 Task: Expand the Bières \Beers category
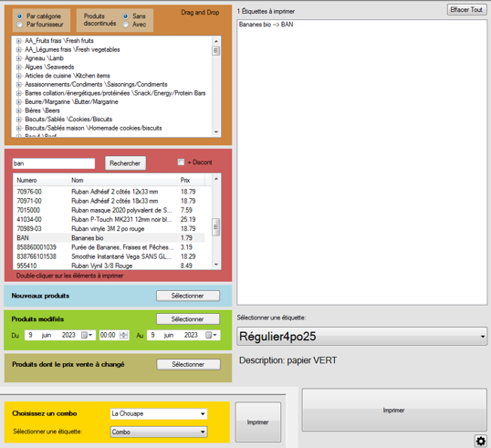click(19, 110)
